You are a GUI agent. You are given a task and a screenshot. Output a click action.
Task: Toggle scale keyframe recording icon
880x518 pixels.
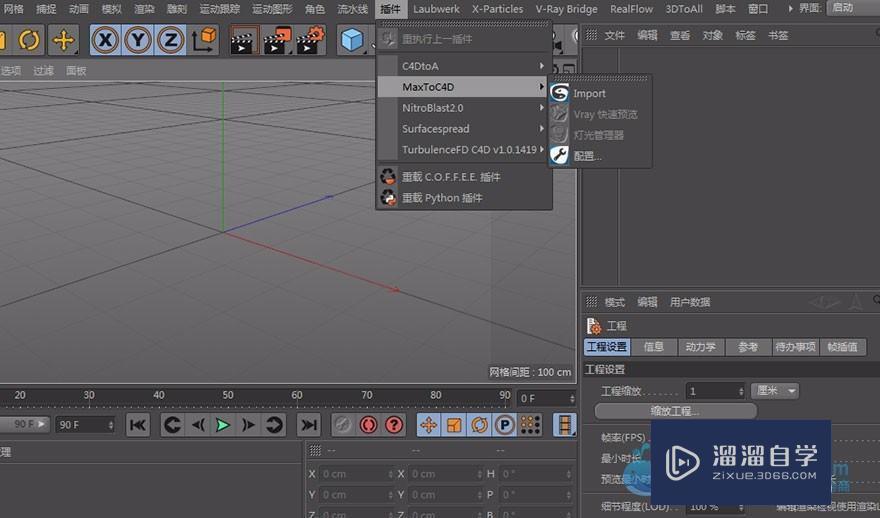[x=454, y=425]
